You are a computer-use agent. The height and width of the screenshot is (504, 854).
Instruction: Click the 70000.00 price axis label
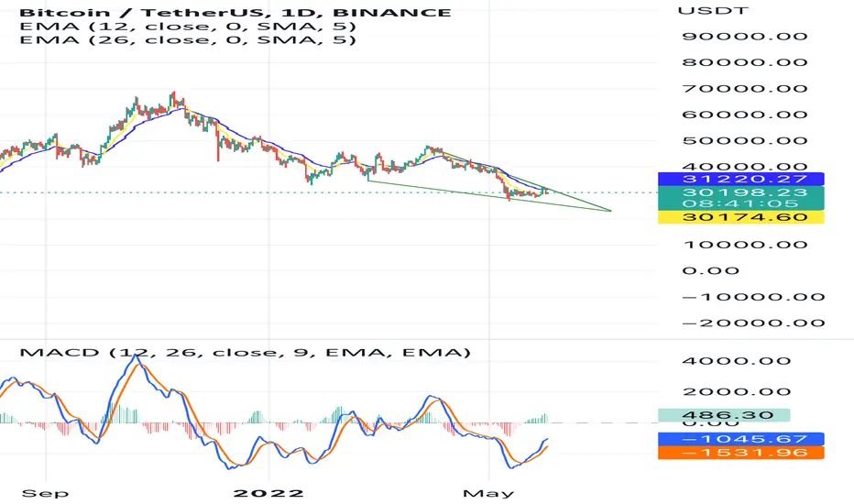pos(745,88)
